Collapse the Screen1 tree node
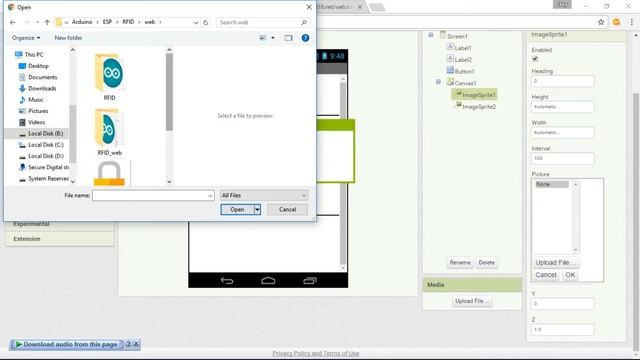The width and height of the screenshot is (640, 360). (x=431, y=36)
